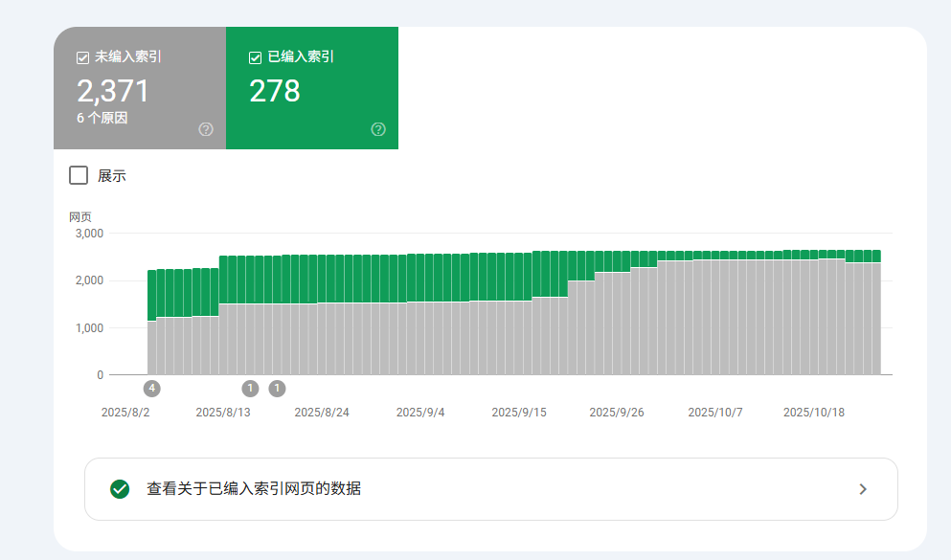This screenshot has height=560, width=951.
Task: Click green checkmark icon beside 查看关于已编入索引网页的数据
Action: click(x=120, y=489)
